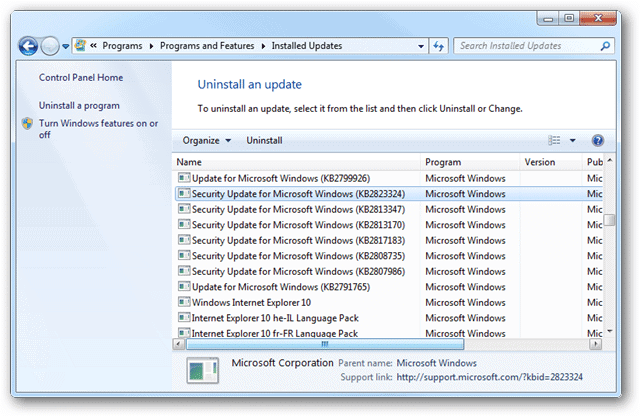Select Security Update (KB2808735) row
The height and width of the screenshot is (416, 640).
[389, 256]
